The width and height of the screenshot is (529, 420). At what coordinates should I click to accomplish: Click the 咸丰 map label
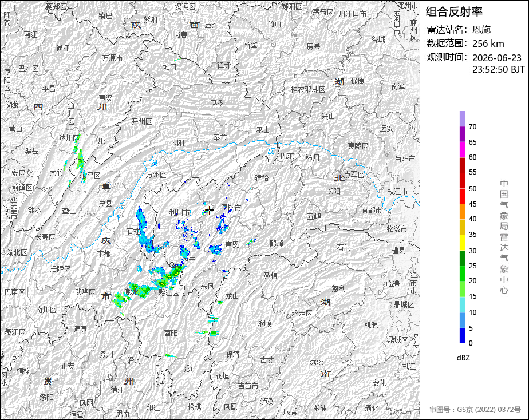pyautogui.click(x=188, y=258)
